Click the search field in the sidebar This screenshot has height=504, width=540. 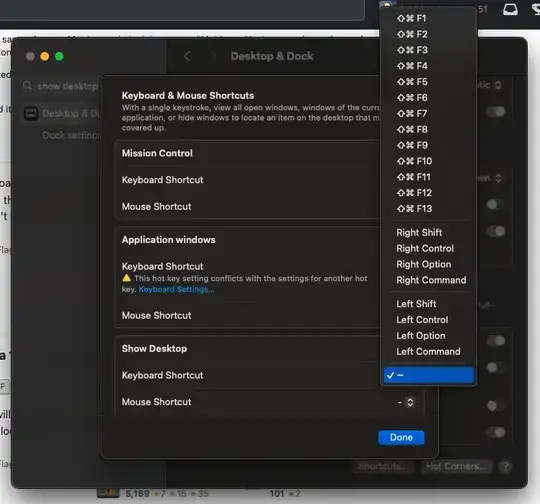(61, 86)
